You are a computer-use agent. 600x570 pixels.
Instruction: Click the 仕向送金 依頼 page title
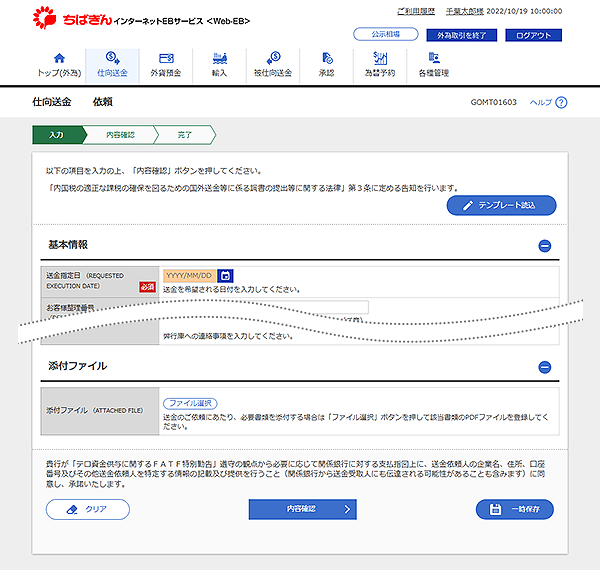pyautogui.click(x=72, y=102)
